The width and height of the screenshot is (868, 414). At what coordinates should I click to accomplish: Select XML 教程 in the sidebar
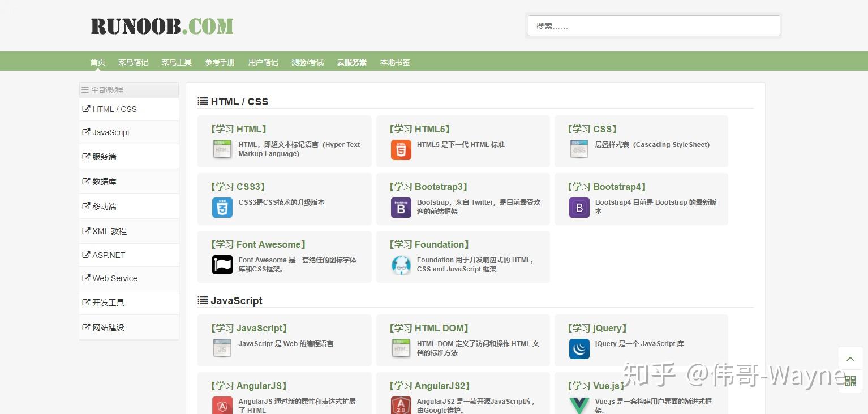(x=129, y=231)
